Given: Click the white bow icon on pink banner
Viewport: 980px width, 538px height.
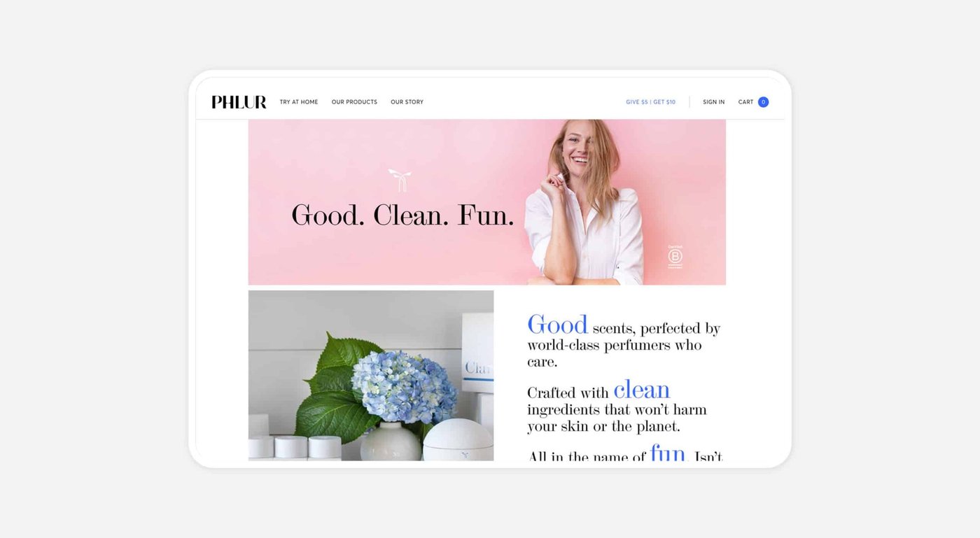Looking at the screenshot, I should [400, 180].
